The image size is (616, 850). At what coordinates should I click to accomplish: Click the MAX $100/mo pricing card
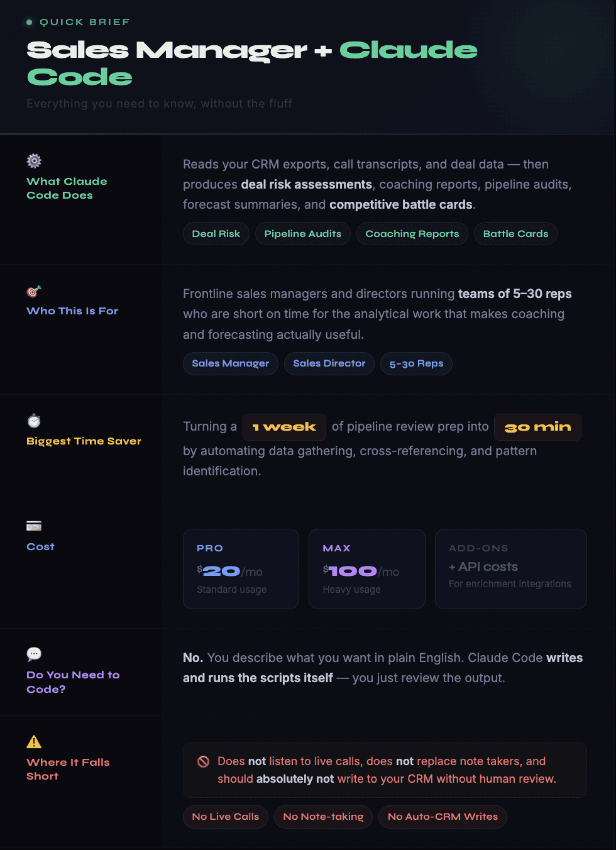pyautogui.click(x=366, y=569)
